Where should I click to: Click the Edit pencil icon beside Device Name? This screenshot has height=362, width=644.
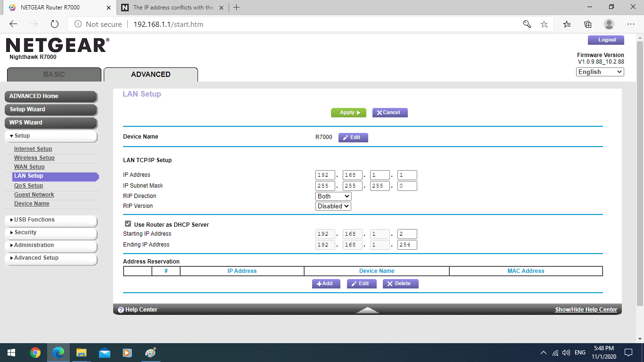(x=345, y=137)
